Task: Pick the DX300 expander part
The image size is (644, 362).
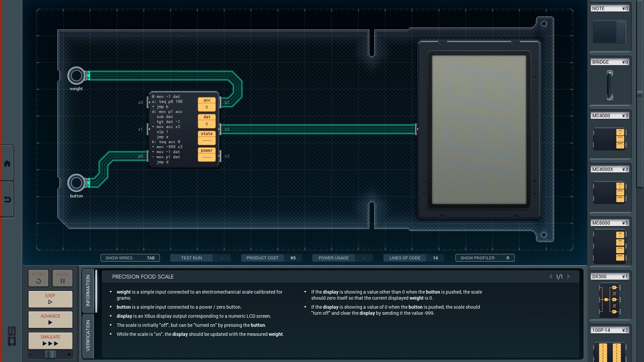Action: [x=609, y=300]
